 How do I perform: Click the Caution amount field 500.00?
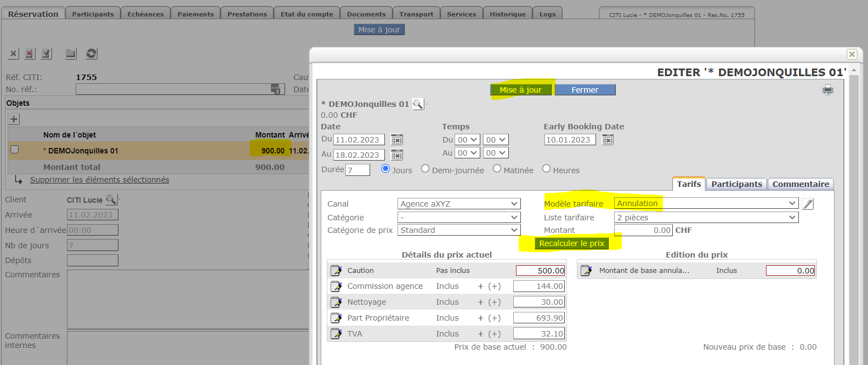pyautogui.click(x=541, y=271)
